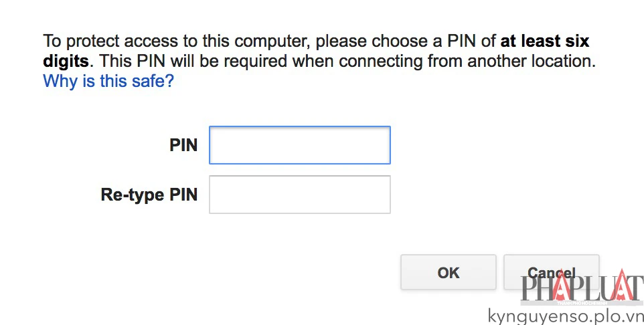Image resolution: width=644 pixels, height=325 pixels.
Task: Click the Re-type PIN label
Action: 149,195
